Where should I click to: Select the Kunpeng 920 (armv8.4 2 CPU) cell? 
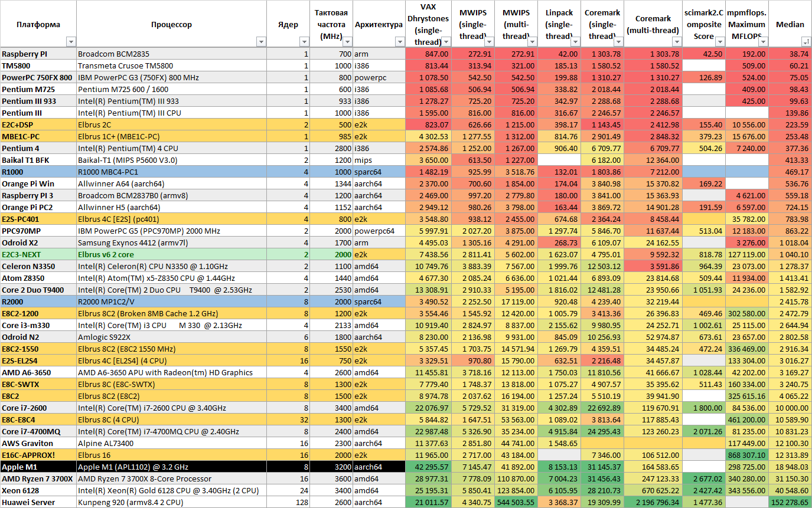pos(171,502)
